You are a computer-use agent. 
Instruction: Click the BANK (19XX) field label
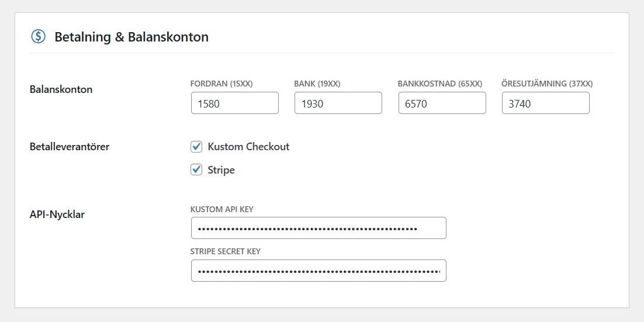[x=317, y=84]
